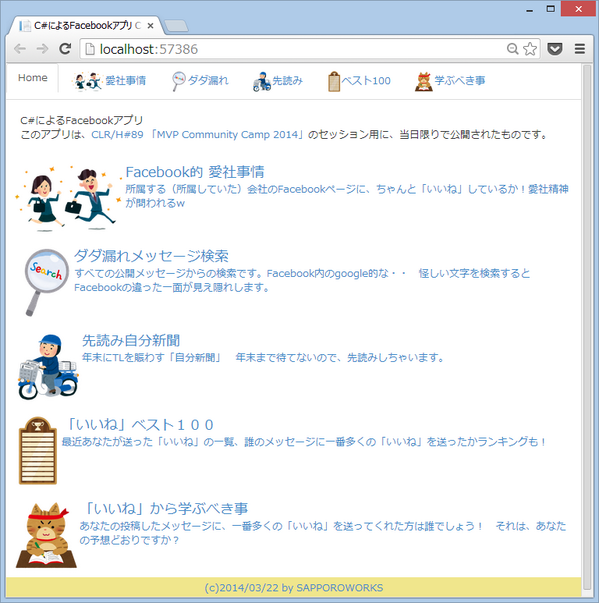Reload the page with the refresh icon
This screenshot has height=603, width=599.
65,48
